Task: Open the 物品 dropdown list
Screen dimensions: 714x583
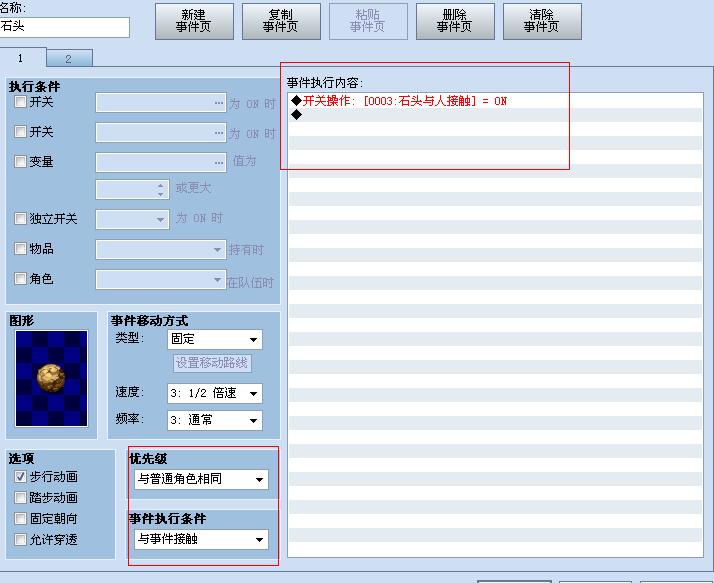Action: pos(161,250)
